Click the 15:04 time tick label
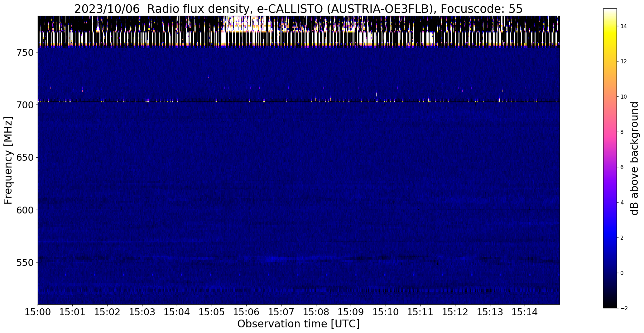The width and height of the screenshot is (644, 333). point(177,312)
